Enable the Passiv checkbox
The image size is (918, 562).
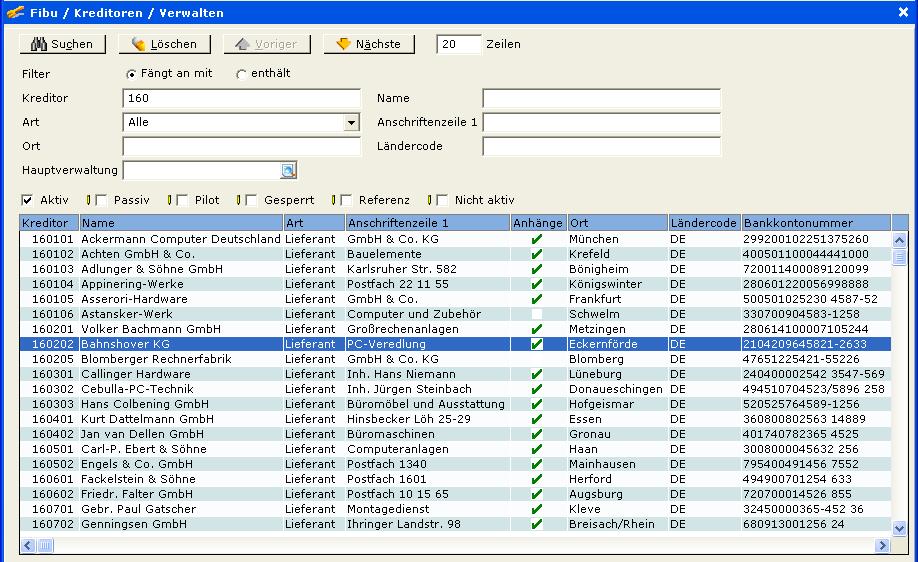pos(101,200)
